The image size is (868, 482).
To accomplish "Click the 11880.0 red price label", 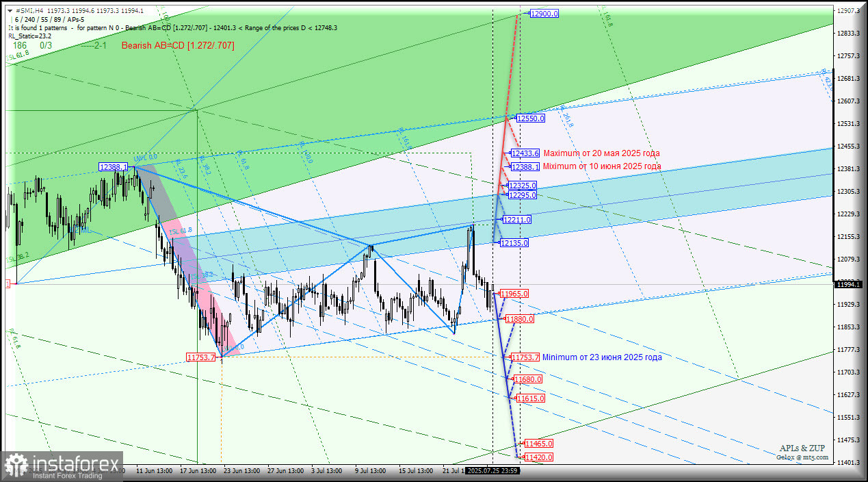I will point(519,319).
